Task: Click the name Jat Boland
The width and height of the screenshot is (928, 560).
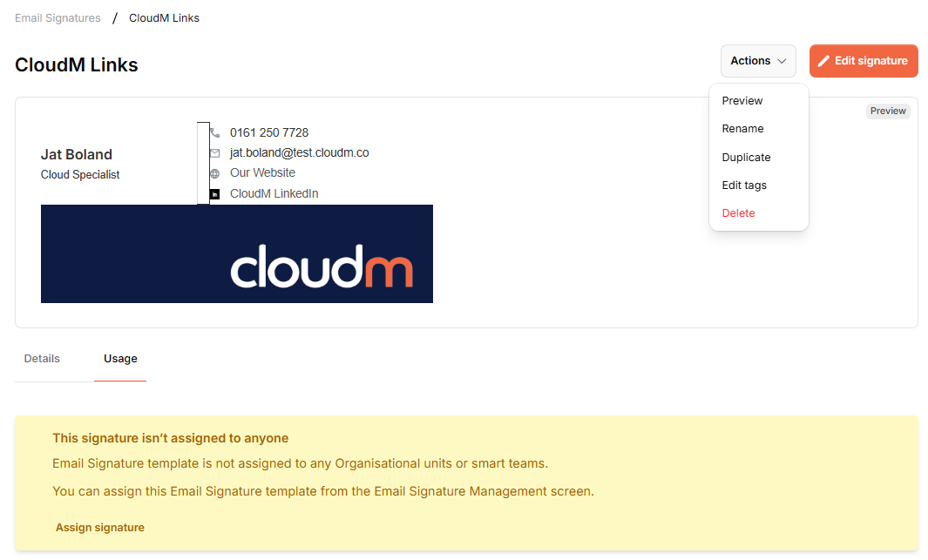Action: 77,154
